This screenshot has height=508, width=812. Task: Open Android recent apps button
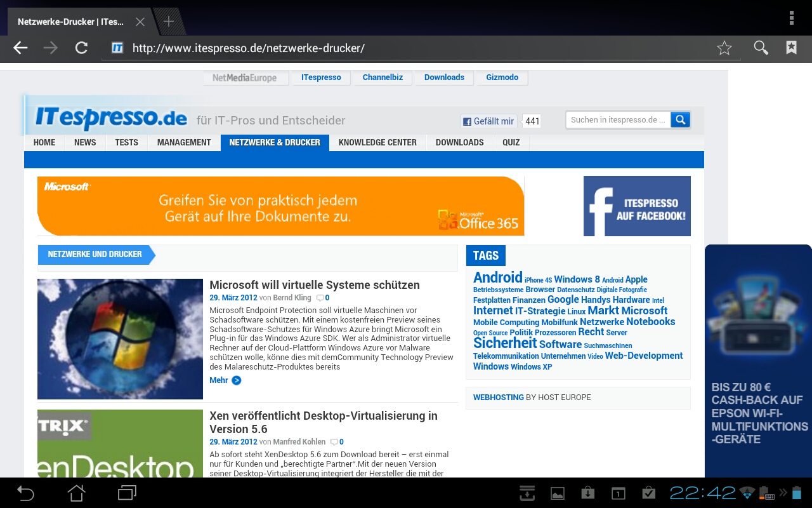click(128, 493)
